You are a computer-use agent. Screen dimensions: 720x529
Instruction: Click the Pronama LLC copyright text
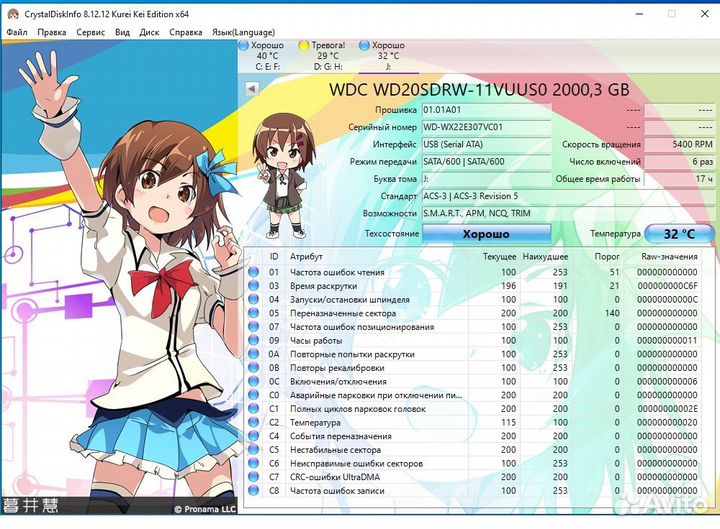click(205, 509)
